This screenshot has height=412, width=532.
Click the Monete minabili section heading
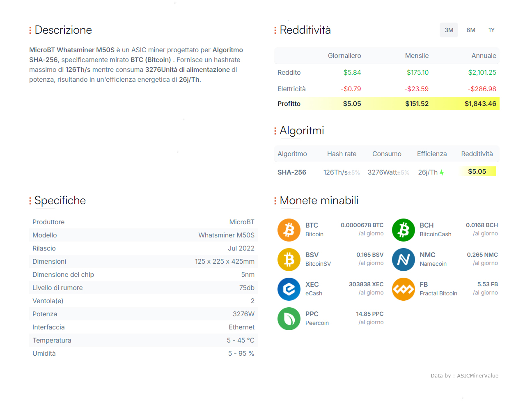point(319,200)
